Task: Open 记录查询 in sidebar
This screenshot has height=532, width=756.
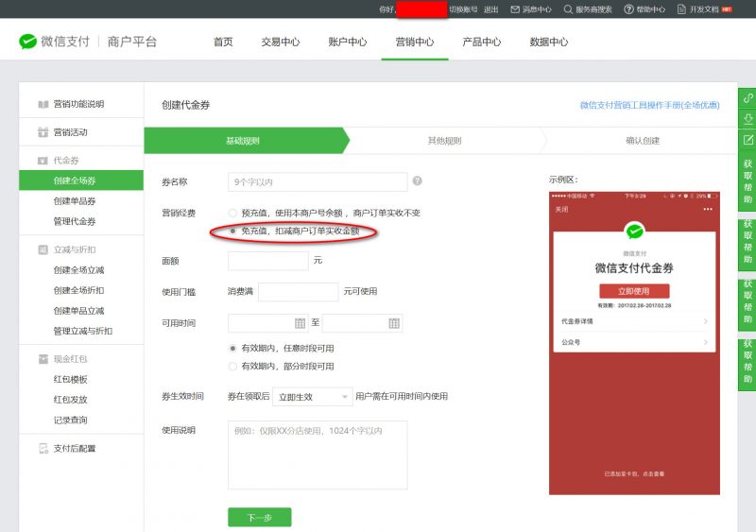Action: (70, 420)
